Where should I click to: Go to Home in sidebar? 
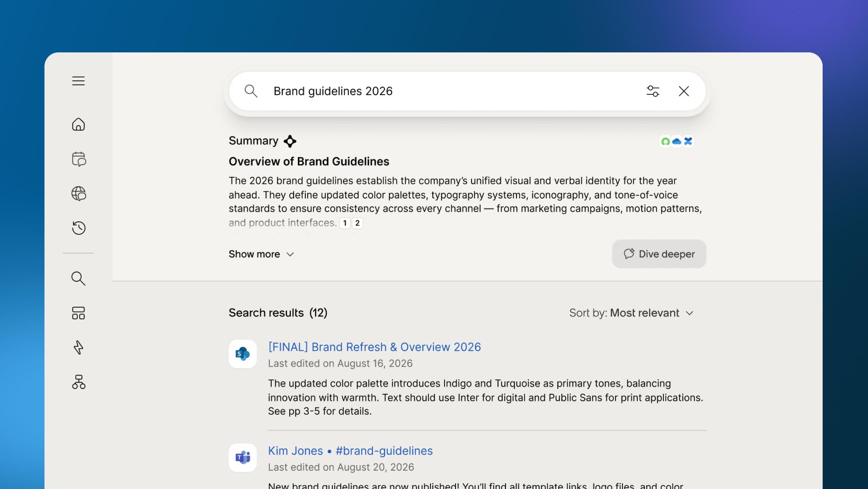(79, 124)
